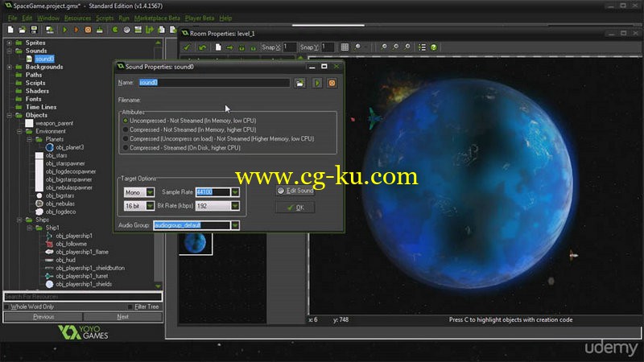The height and width of the screenshot is (362, 644).
Task: Select Compressed - Streamed (On Disk) option
Action: tap(126, 148)
